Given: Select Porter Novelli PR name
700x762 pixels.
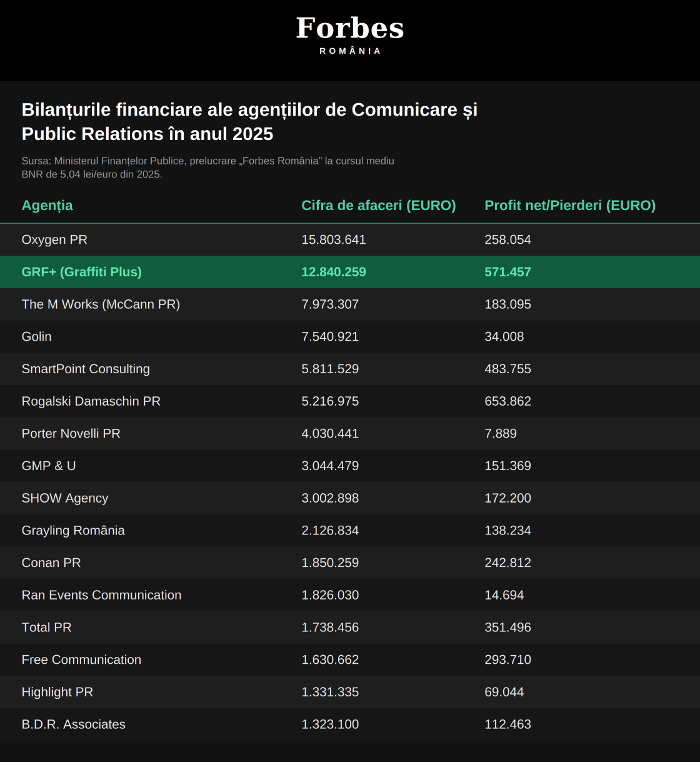Looking at the screenshot, I should [x=71, y=434].
